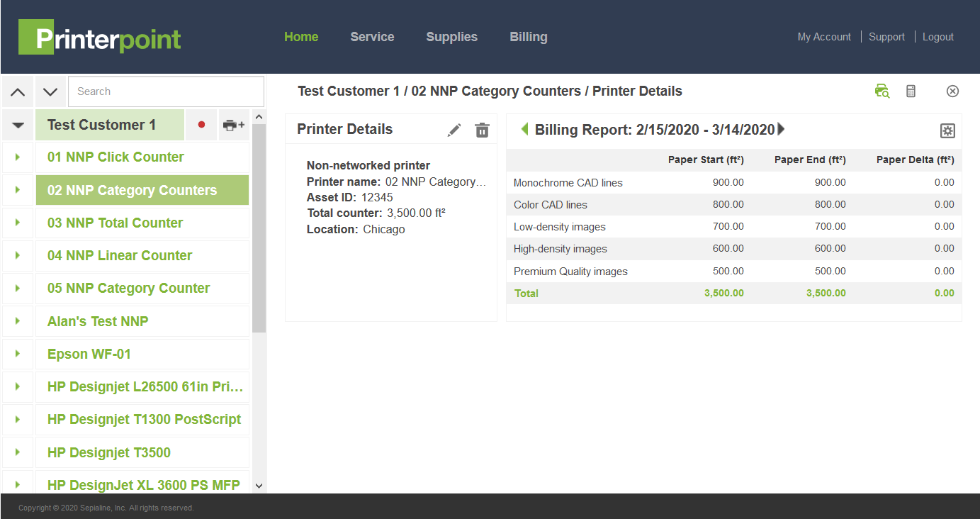Open the Billing Report settings gear
Image resolution: width=980 pixels, height=519 pixels.
[947, 130]
